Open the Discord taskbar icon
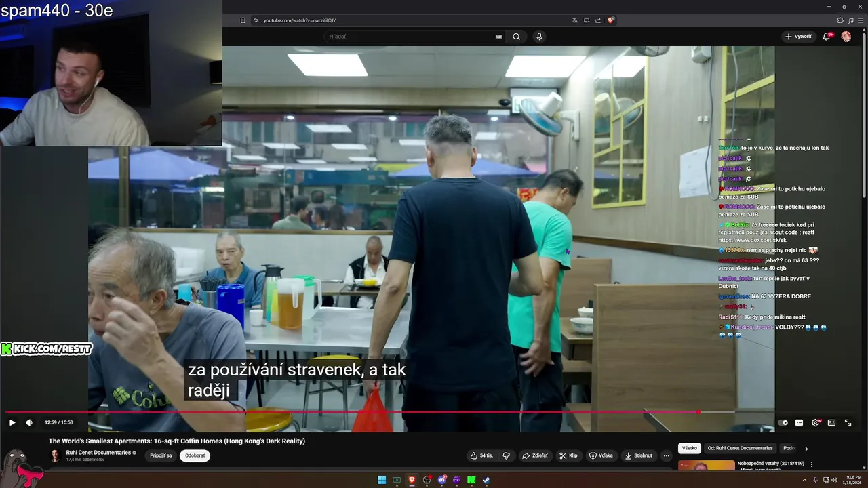Image resolution: width=868 pixels, height=488 pixels. pyautogui.click(x=441, y=480)
